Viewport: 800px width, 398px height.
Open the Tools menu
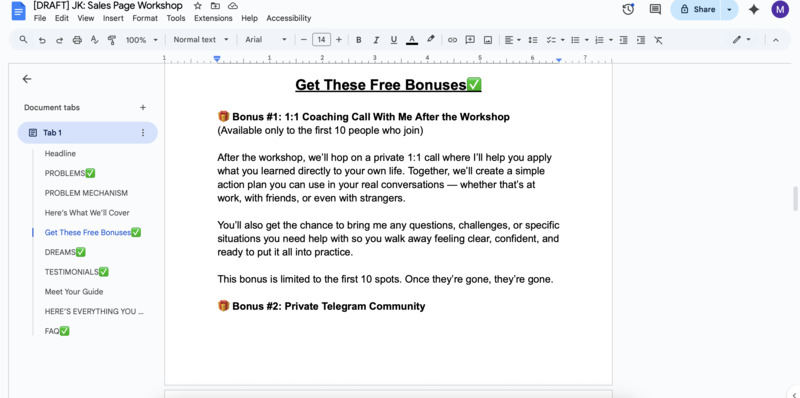tap(176, 18)
